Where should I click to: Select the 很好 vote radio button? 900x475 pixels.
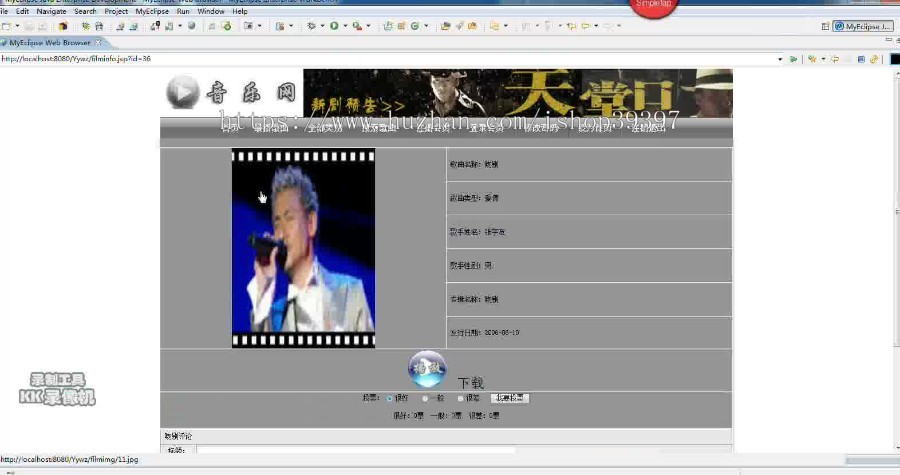[389, 398]
